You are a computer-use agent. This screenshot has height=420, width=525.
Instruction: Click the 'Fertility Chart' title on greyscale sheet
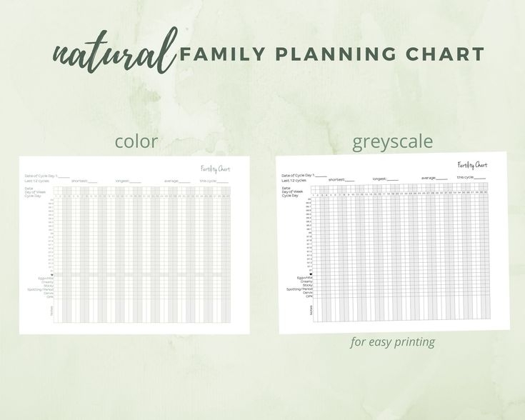click(473, 165)
